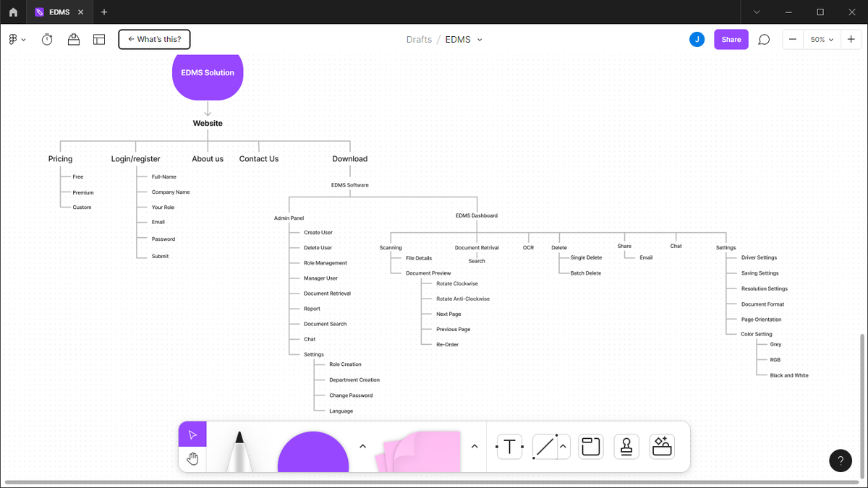Expand the sticky notes options chevron
The image size is (868, 488).
coord(475,446)
